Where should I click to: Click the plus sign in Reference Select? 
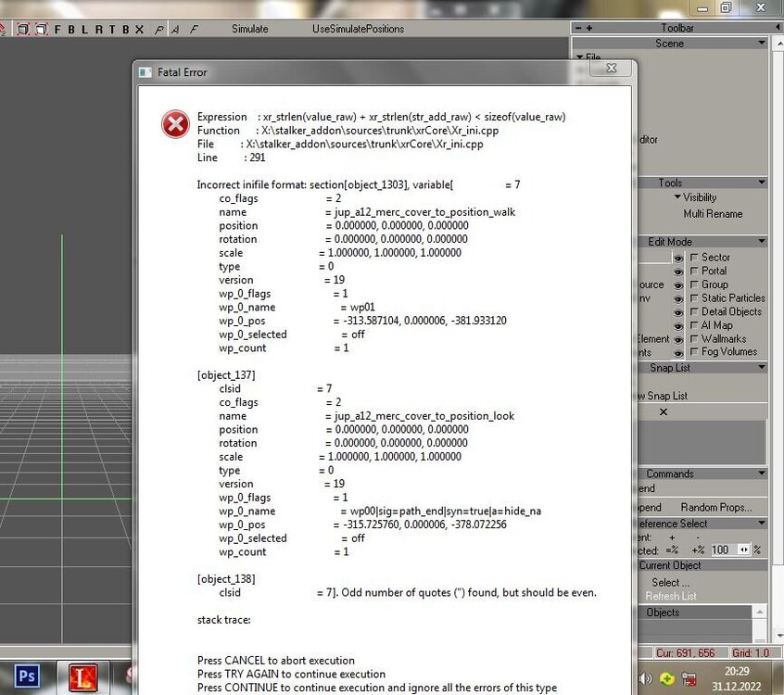[672, 537]
